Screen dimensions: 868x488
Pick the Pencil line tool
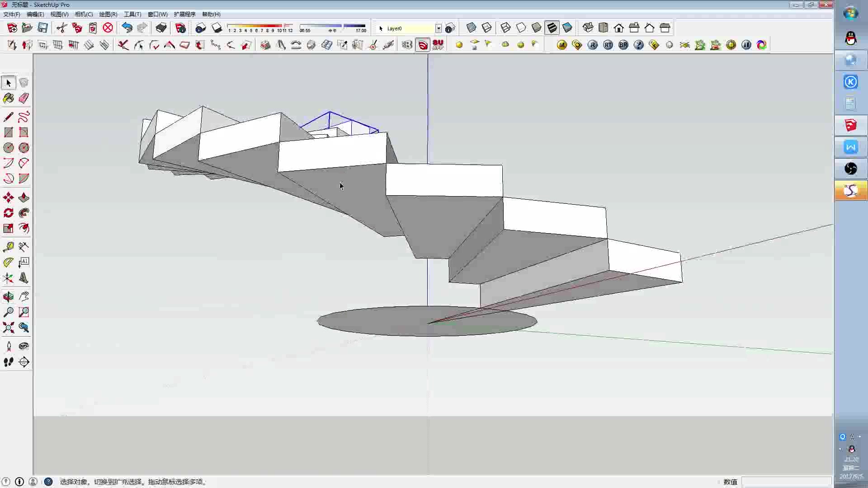click(x=9, y=117)
